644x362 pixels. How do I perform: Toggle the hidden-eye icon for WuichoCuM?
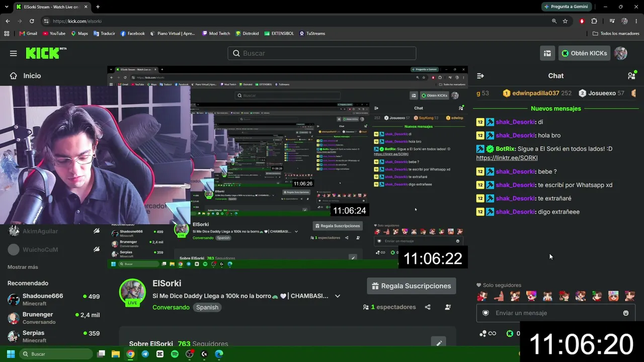pyautogui.click(x=97, y=249)
